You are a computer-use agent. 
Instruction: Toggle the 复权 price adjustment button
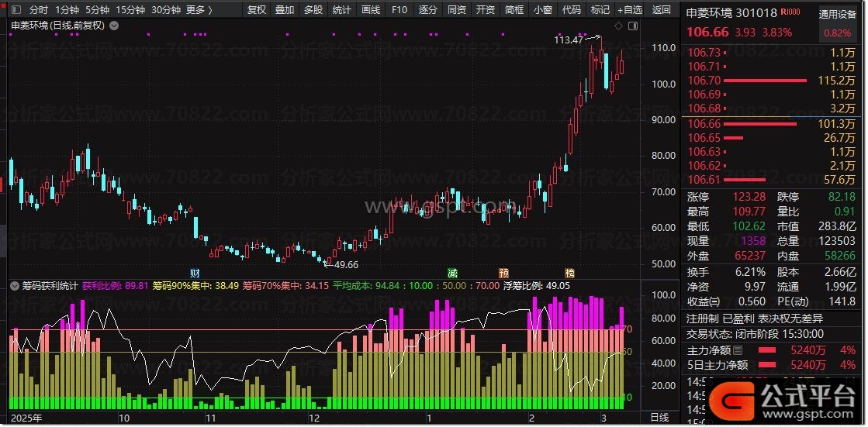pyautogui.click(x=256, y=10)
